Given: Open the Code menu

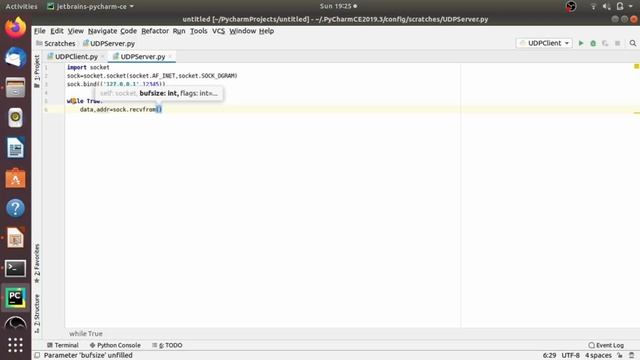Looking at the screenshot, I should click(x=128, y=31).
